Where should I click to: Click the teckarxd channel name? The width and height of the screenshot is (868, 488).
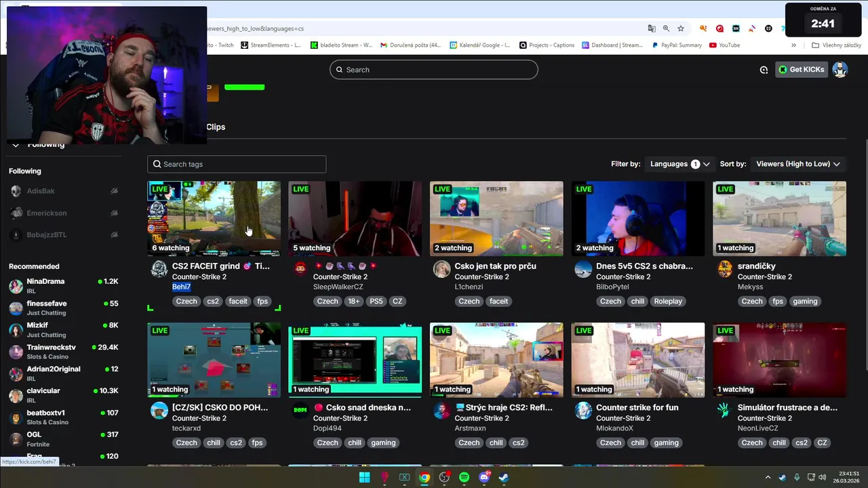pyautogui.click(x=186, y=428)
